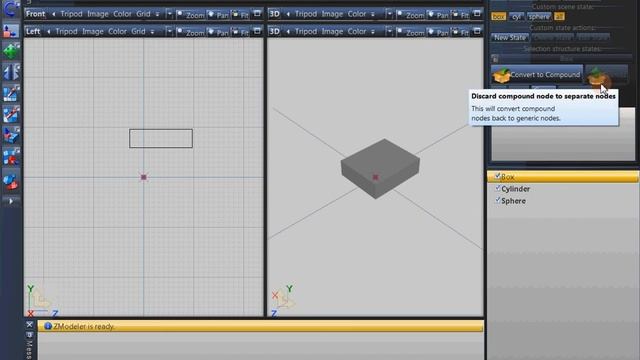Click the New State button

pos(510,38)
